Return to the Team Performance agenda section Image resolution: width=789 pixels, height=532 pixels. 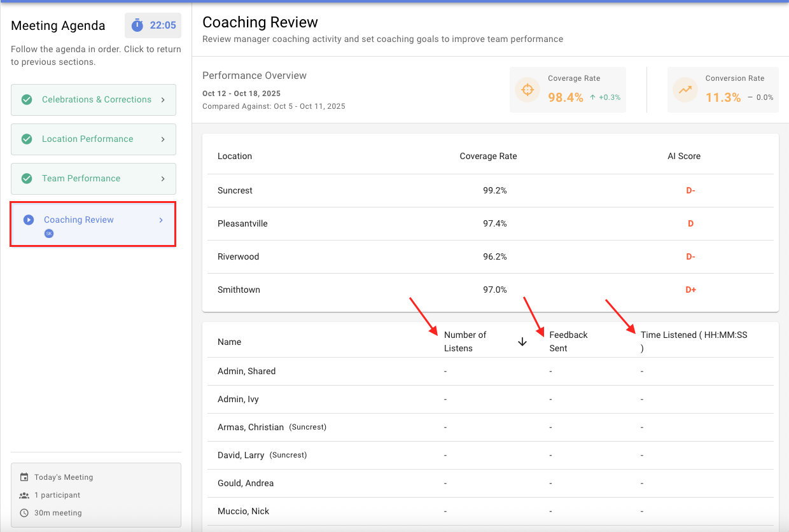pos(94,179)
